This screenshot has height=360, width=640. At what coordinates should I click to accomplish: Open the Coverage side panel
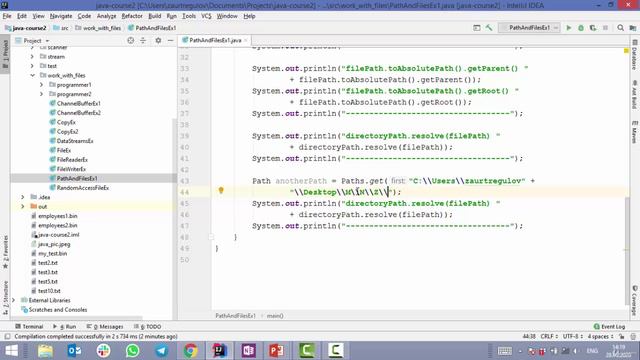(635, 300)
